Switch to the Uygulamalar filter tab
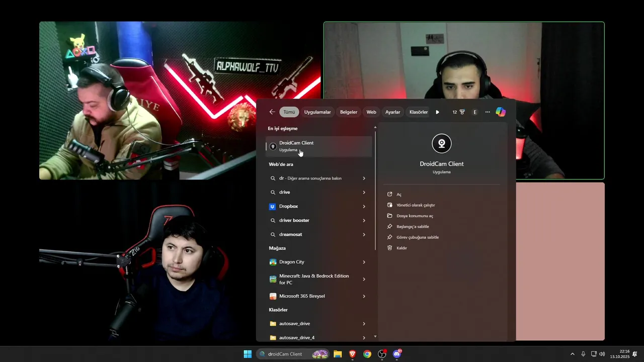The width and height of the screenshot is (644, 362). [317, 112]
